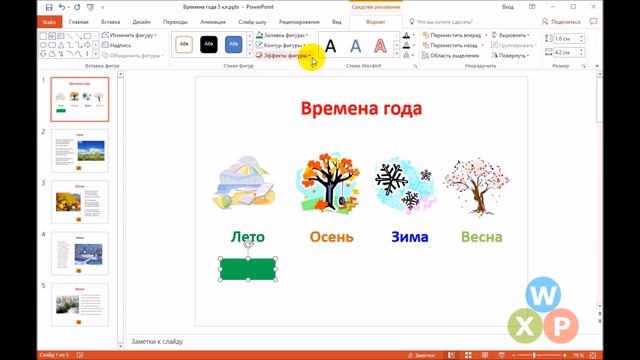Switch to the Слайд-шоу tab
The height and width of the screenshot is (360, 640).
pyautogui.click(x=252, y=22)
